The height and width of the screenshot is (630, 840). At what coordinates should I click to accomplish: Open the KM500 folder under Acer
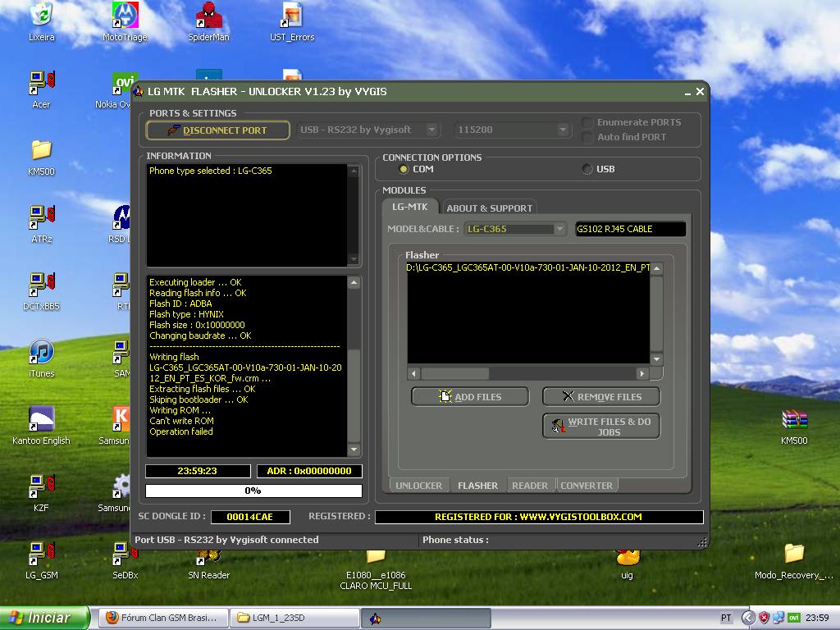pyautogui.click(x=41, y=157)
